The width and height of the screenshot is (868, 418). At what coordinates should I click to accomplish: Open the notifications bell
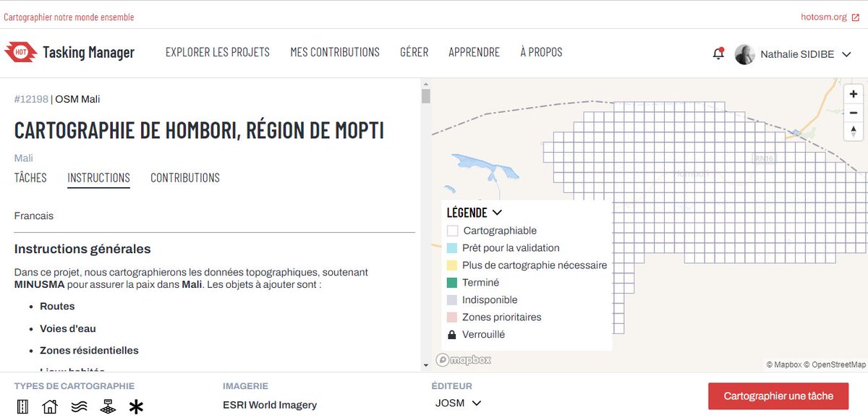tap(718, 54)
